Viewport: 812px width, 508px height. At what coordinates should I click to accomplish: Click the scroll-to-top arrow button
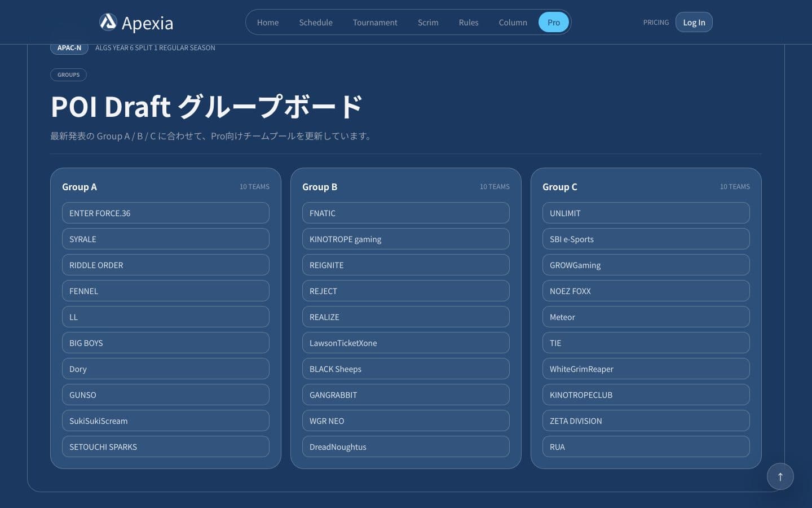pos(780,476)
